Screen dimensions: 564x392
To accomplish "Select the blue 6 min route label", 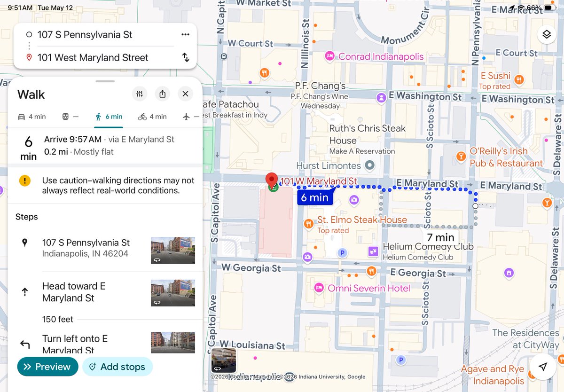I will click(x=314, y=197).
